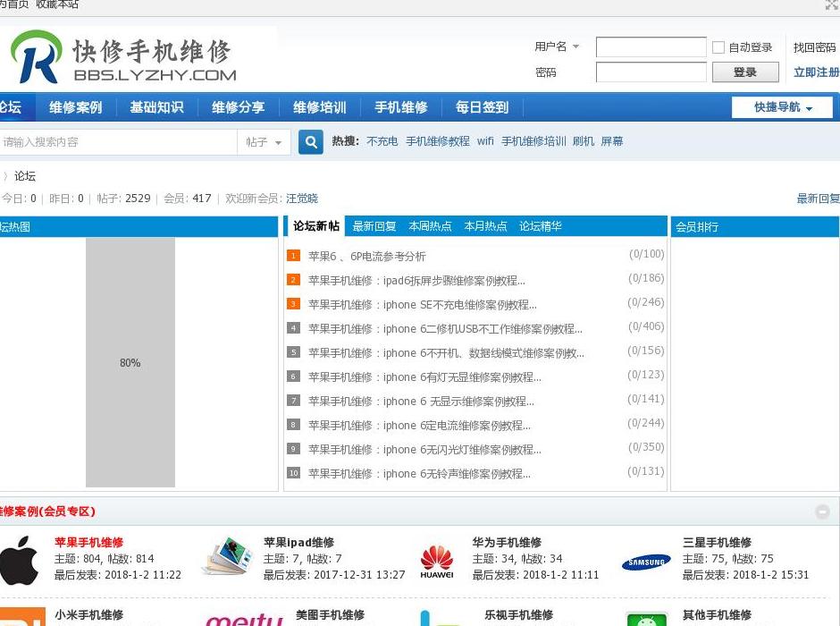Open the Samsung logo forum icon
840x626 pixels.
click(646, 563)
